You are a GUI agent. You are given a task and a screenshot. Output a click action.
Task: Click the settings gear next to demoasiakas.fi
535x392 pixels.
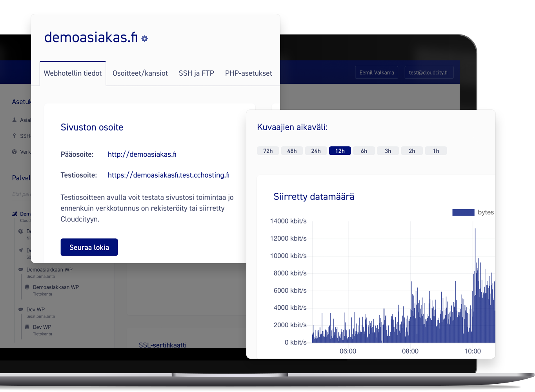click(x=145, y=39)
